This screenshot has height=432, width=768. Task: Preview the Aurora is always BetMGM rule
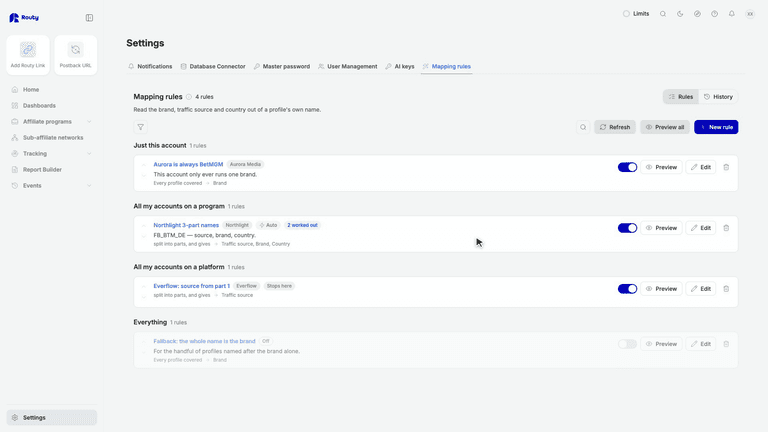point(661,167)
